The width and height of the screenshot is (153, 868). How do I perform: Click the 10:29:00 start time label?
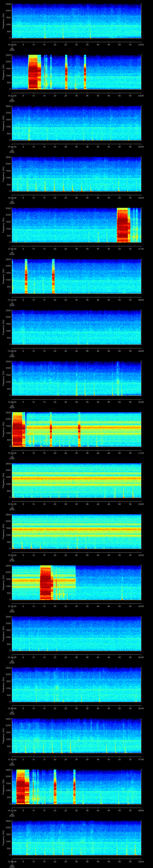pos(12,402)
